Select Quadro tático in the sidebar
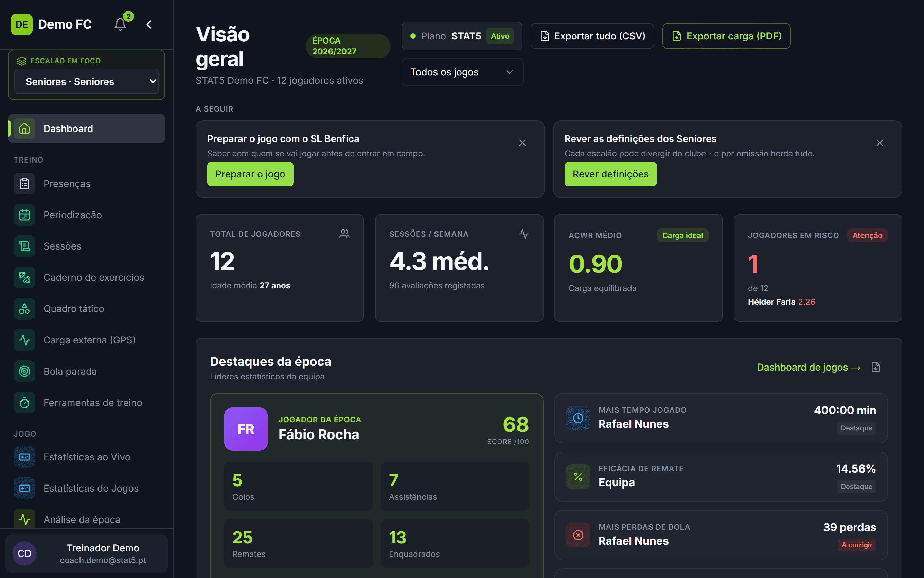Image resolution: width=924 pixels, height=578 pixels. (87, 309)
